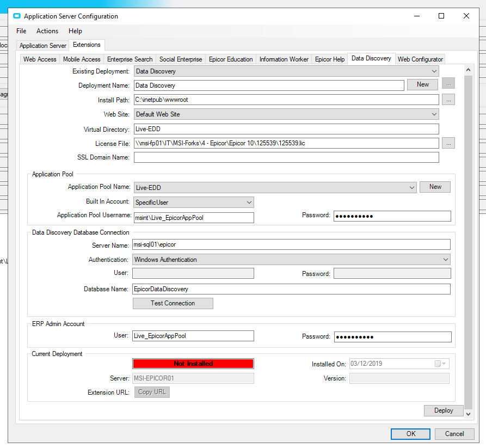This screenshot has width=486, height=448.
Task: Expand the Authentication dropdown
Action: point(291,260)
